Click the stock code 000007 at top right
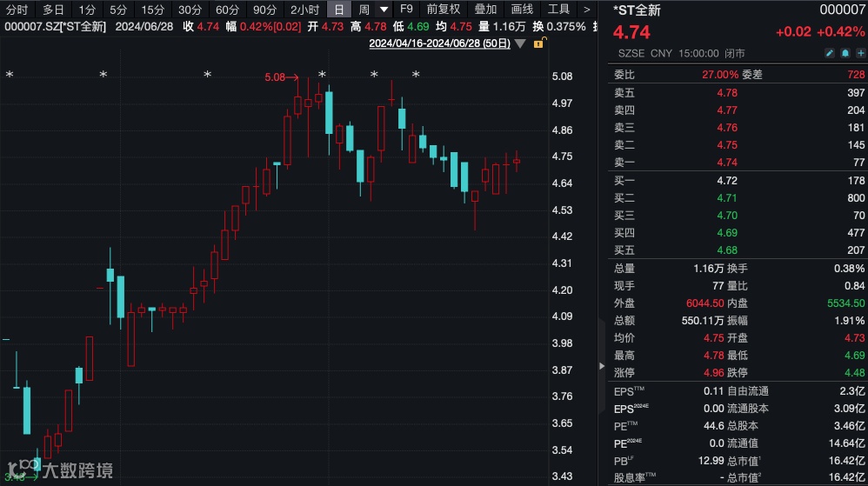Screen dimensions: 868x486 842,10
